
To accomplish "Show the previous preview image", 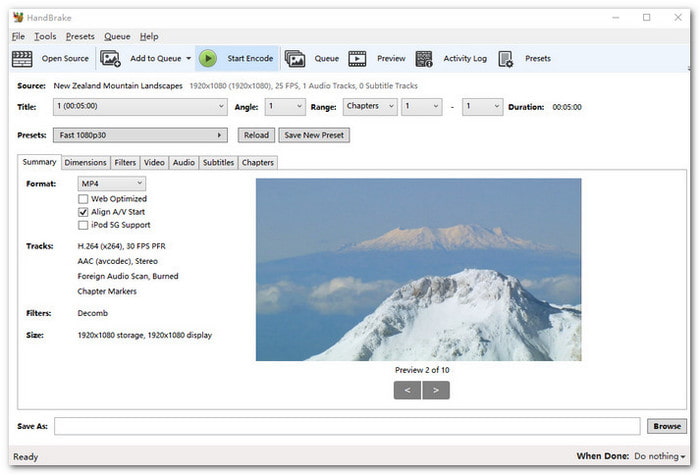I will pyautogui.click(x=407, y=391).
